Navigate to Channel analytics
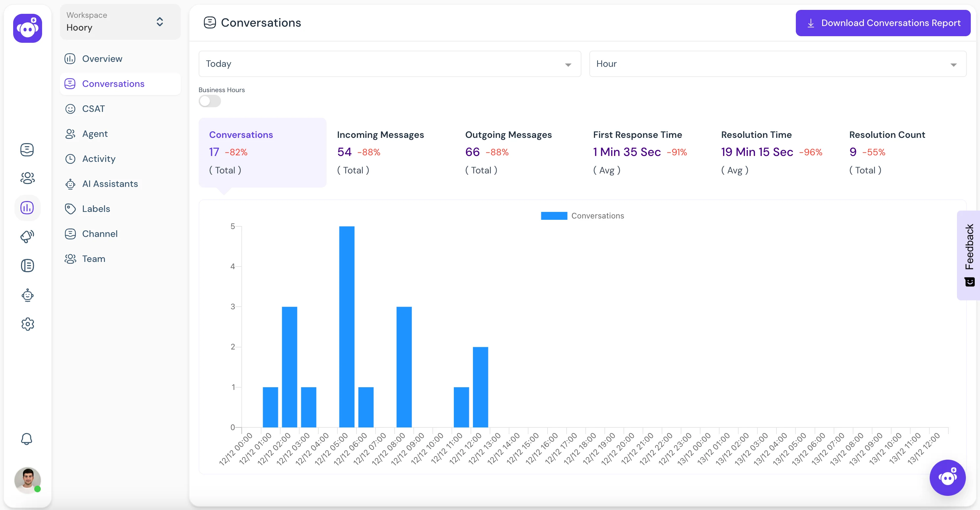Image resolution: width=980 pixels, height=510 pixels. coord(100,233)
